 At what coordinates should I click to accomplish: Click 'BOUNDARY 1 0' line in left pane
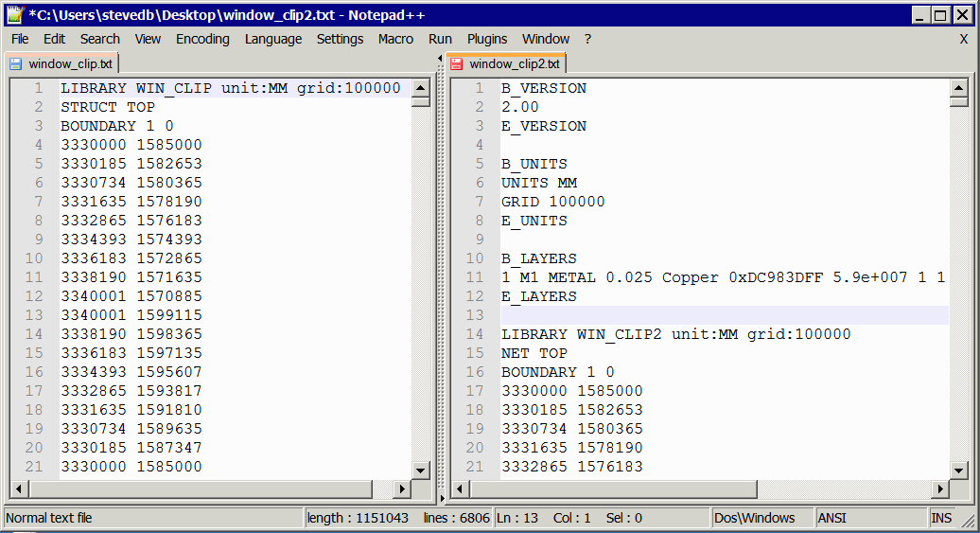(117, 126)
